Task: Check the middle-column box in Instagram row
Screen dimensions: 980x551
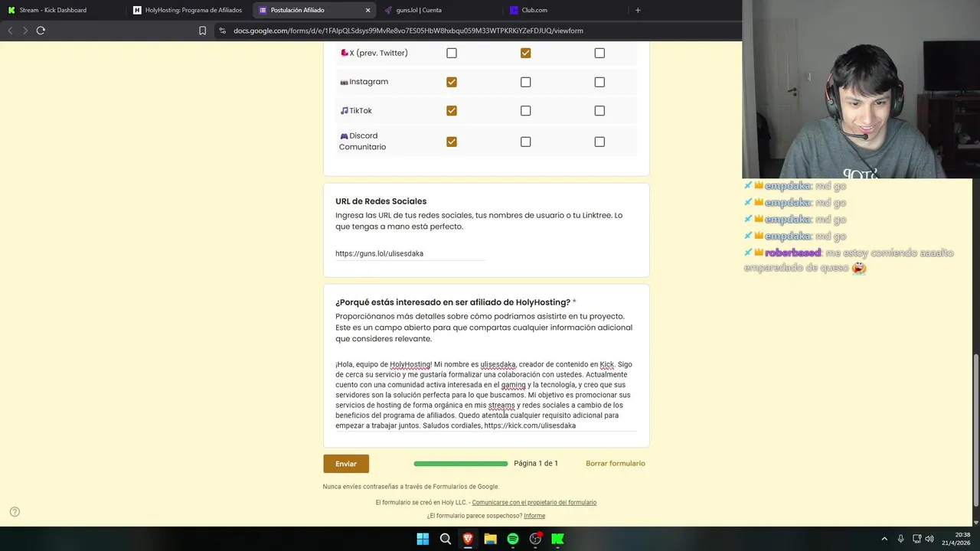Action: pyautogui.click(x=525, y=82)
